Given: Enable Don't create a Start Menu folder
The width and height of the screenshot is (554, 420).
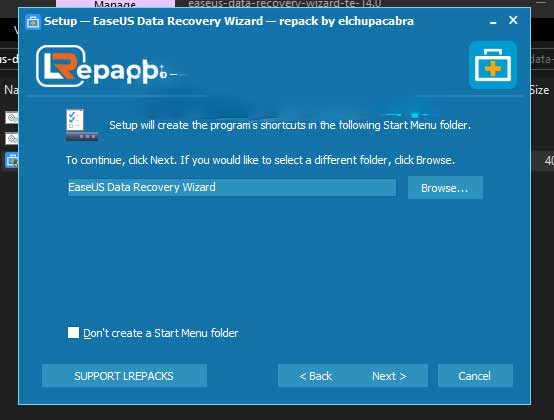Looking at the screenshot, I should tap(73, 332).
